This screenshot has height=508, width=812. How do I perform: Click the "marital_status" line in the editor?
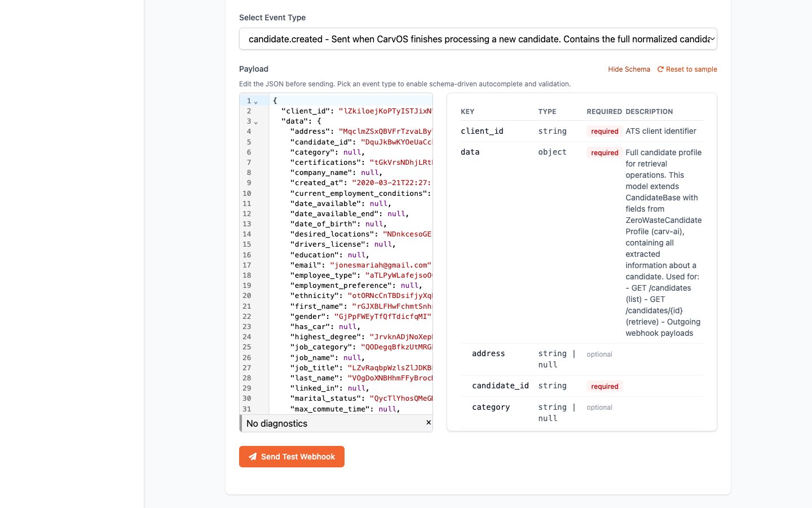tap(351, 398)
